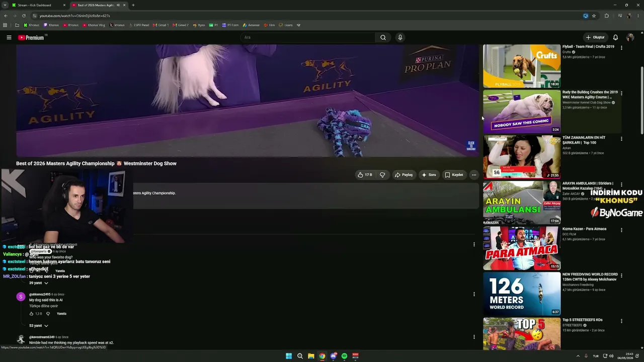Like the "My dog said this is AI" comment
The image size is (644, 362).
[32, 314]
